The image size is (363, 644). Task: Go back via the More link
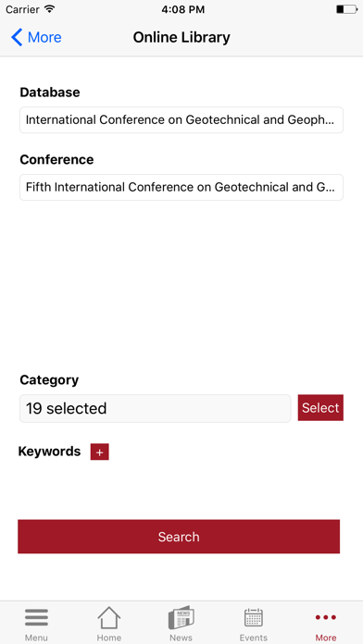tap(44, 37)
